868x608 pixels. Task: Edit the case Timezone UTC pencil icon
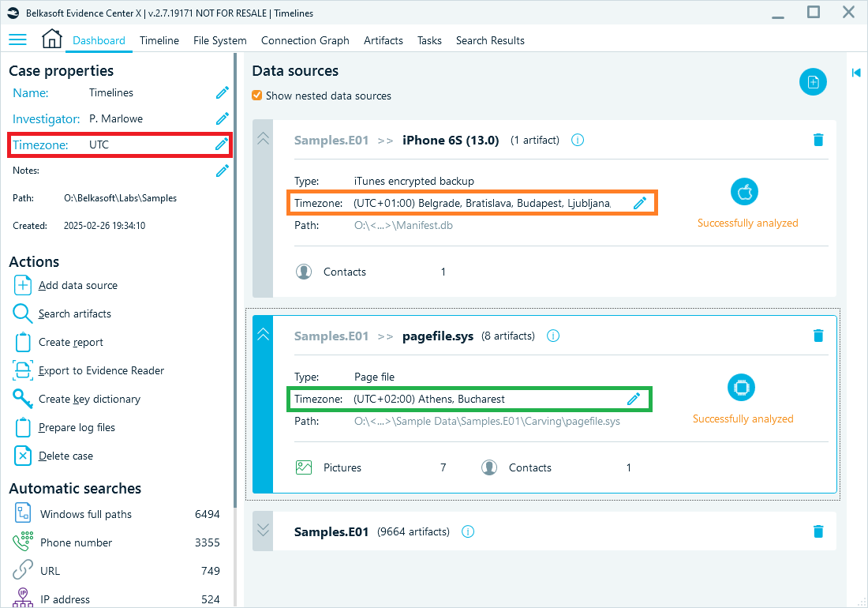pos(222,144)
